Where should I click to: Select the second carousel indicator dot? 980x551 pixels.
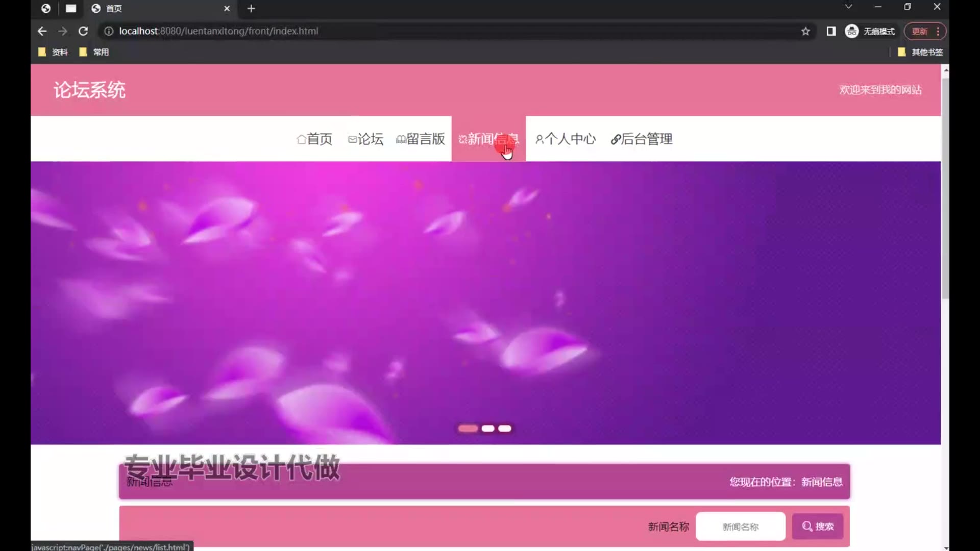[488, 429]
